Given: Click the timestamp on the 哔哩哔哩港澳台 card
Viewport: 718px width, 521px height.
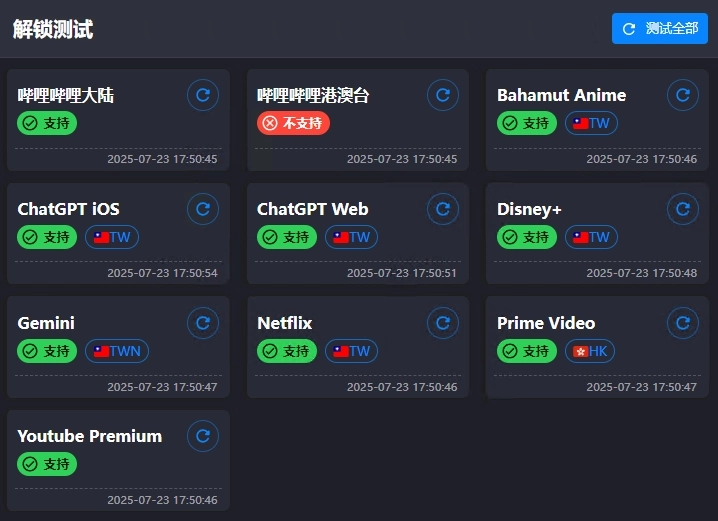Looking at the screenshot, I should [x=402, y=159].
